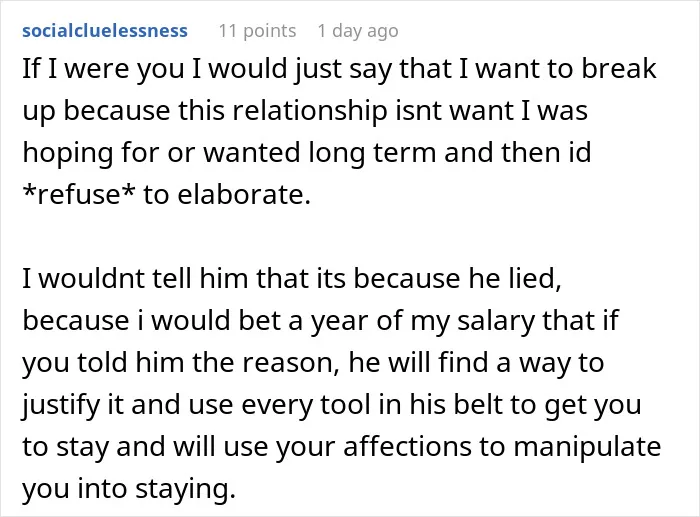
Task: Click the phrase 'isnt want I was'
Action: coord(492,111)
